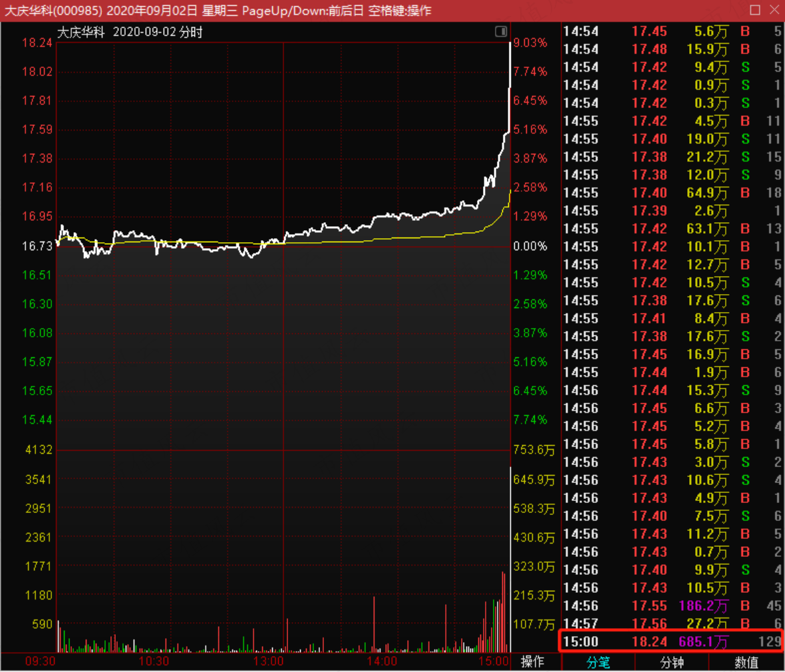
Task: Toggle the chart panel layout icon
Action: point(501,31)
